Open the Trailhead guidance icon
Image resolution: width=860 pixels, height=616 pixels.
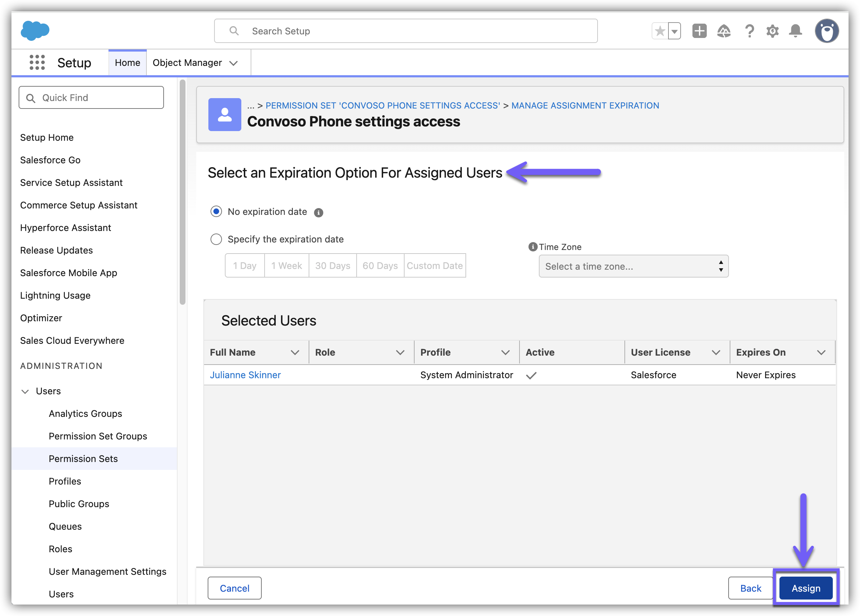point(724,31)
